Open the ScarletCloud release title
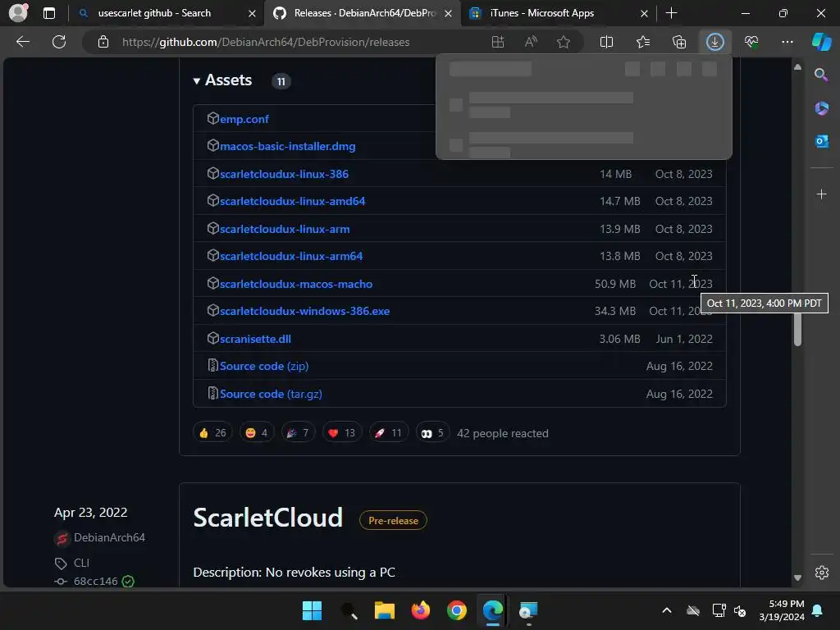The image size is (840, 630). click(x=268, y=518)
